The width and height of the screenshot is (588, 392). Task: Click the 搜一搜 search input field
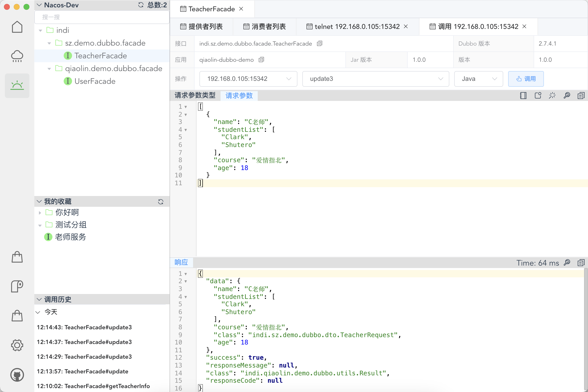(x=102, y=17)
